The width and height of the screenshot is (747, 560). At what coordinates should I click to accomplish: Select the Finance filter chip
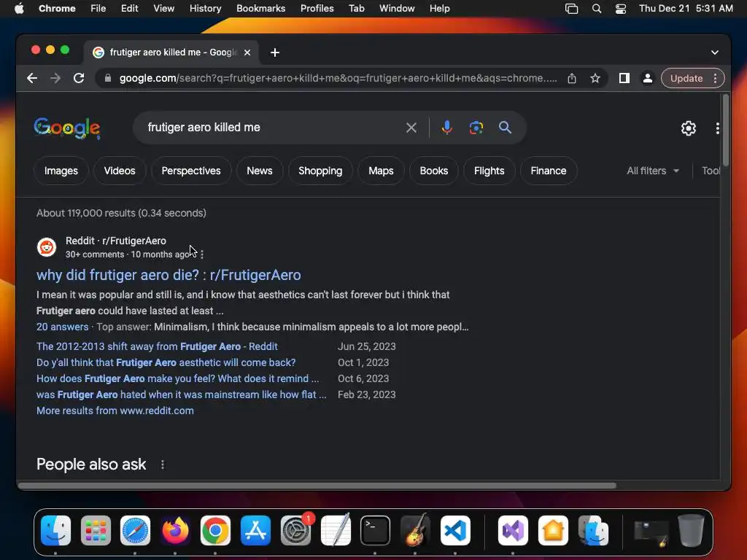[x=549, y=171]
